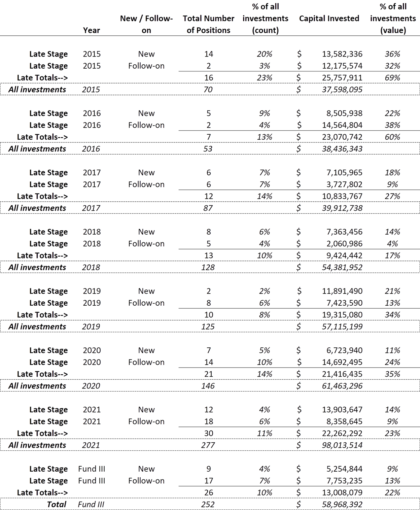Select the 10,833,767 late total
Viewport: 420px width, 510px height.
(x=342, y=196)
